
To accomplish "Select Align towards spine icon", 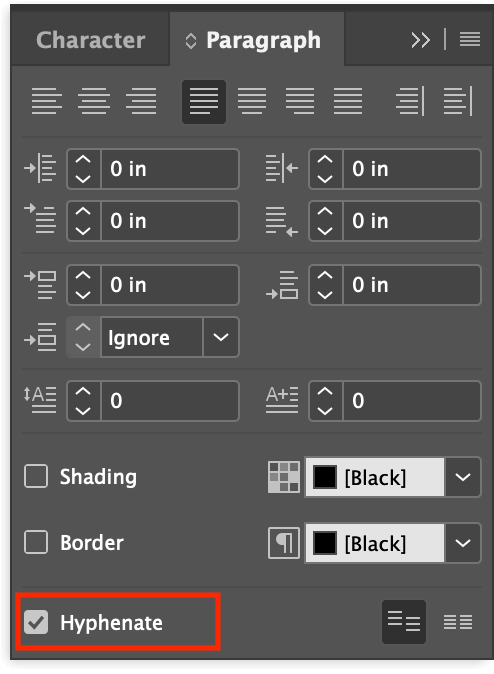I will tap(410, 101).
